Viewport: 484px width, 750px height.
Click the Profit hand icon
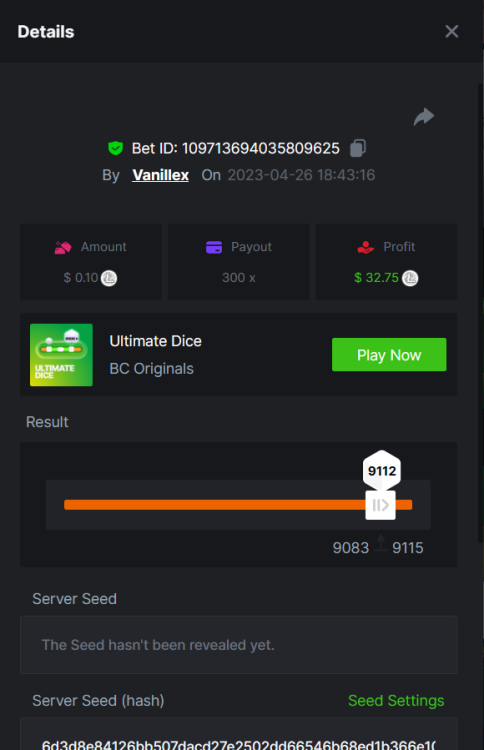point(365,247)
